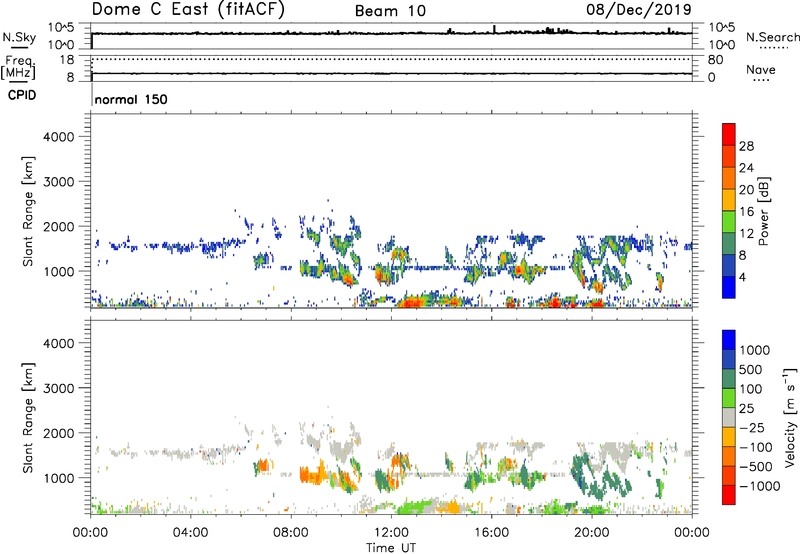Click the 'Beam 10' label
This screenshot has width=800, height=554.
point(390,11)
